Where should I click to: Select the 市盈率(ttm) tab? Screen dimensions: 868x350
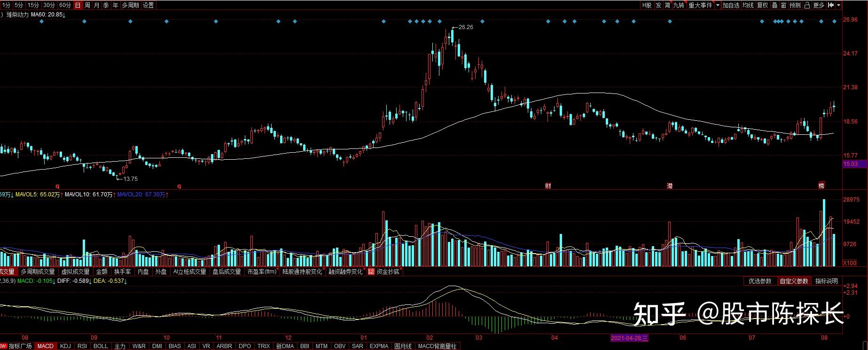(x=262, y=272)
